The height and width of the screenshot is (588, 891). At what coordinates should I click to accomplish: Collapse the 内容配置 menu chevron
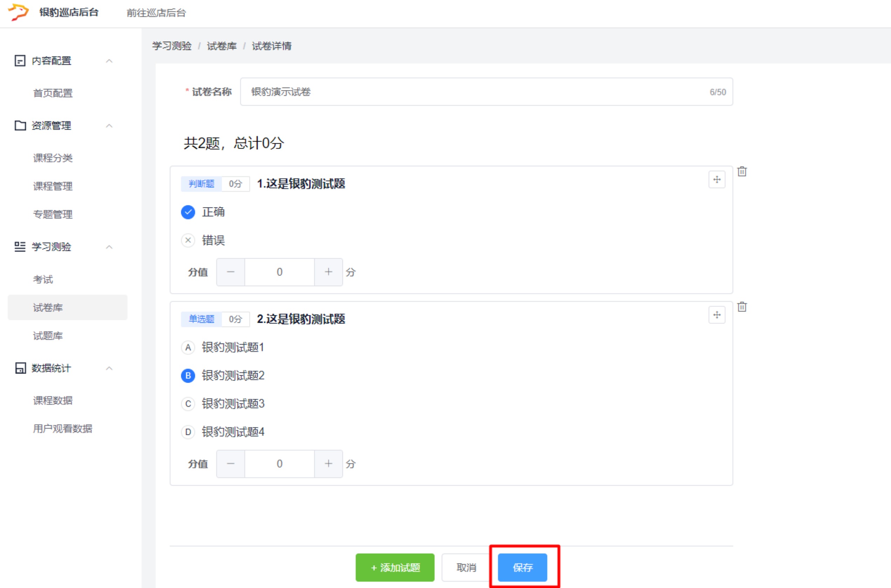tap(109, 61)
